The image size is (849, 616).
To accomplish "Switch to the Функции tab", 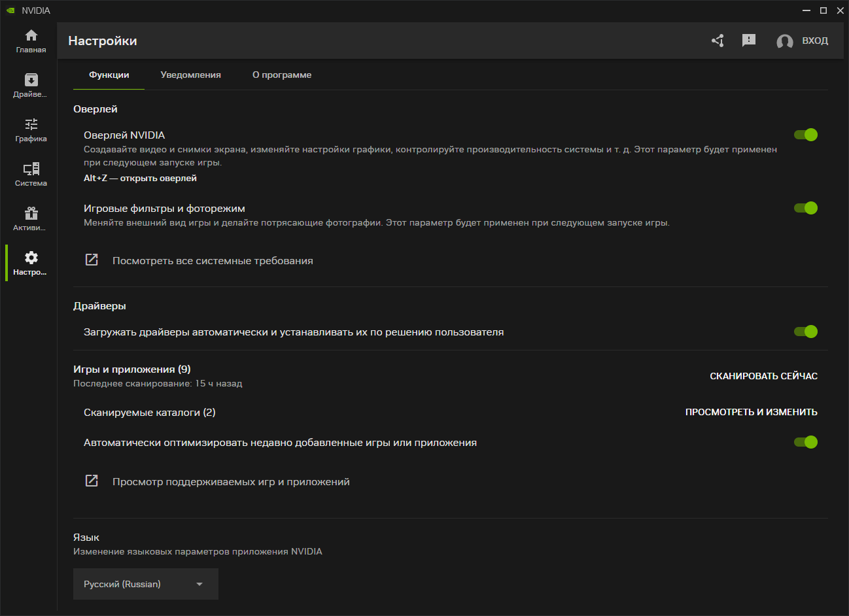I will pos(109,75).
